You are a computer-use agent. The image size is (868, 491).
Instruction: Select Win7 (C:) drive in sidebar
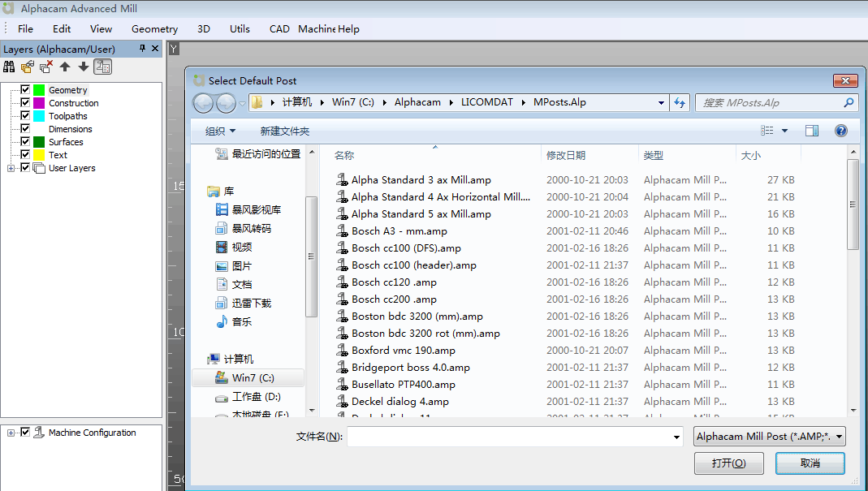coord(248,377)
